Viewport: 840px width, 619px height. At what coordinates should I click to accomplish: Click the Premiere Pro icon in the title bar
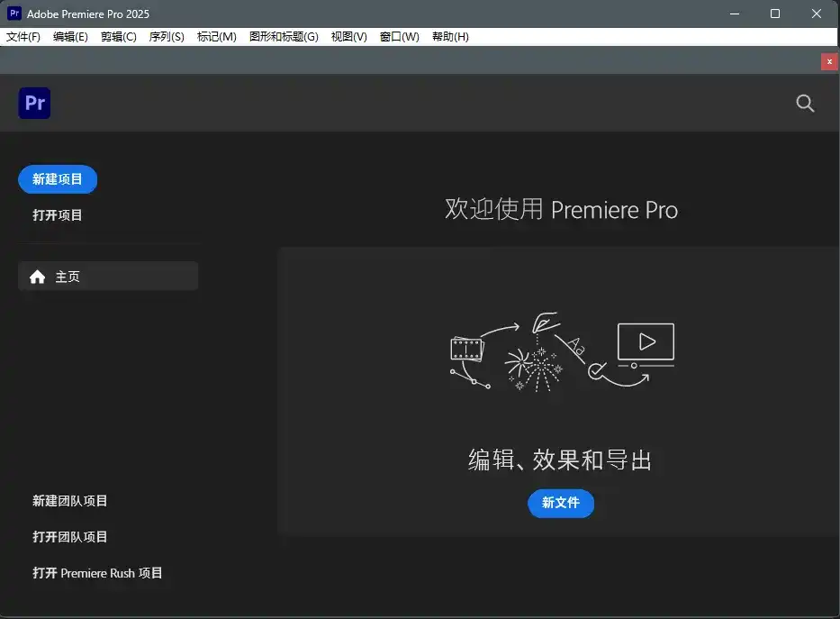coord(12,13)
